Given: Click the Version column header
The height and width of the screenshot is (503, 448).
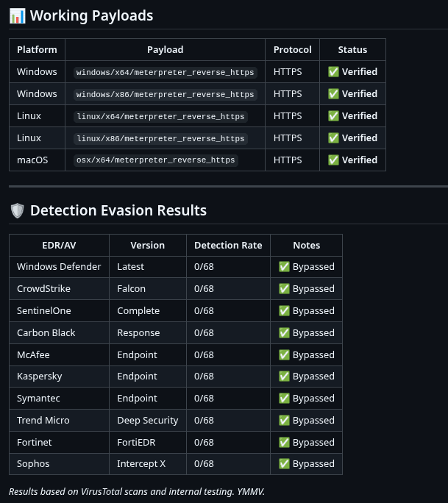Looking at the screenshot, I should [x=148, y=246].
